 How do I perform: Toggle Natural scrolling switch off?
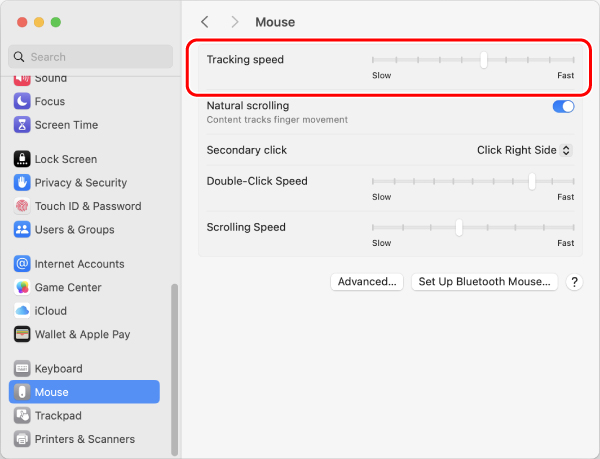(563, 106)
